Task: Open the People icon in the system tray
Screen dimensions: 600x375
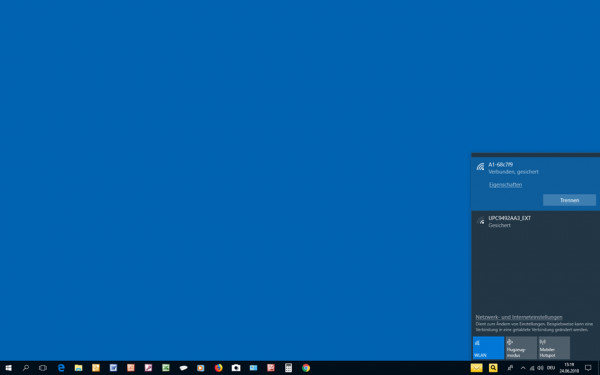Action: (x=510, y=368)
